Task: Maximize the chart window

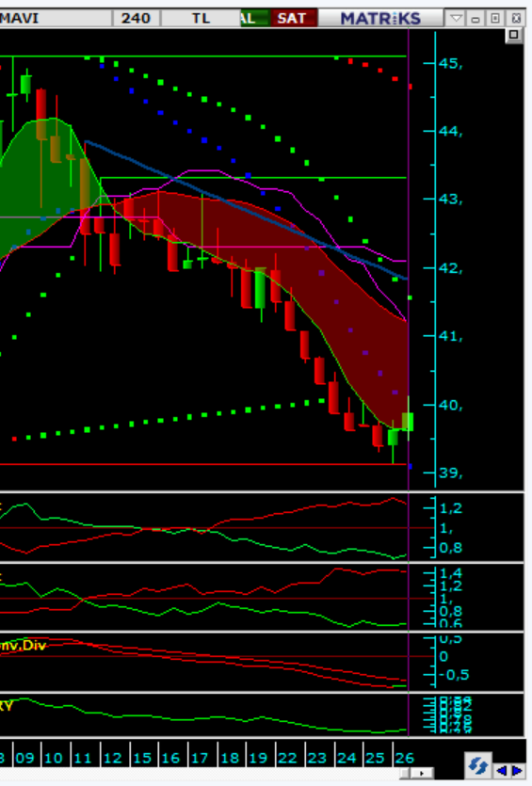Action: [495, 19]
